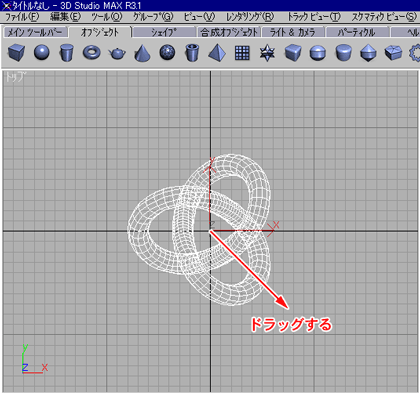Image resolution: width=420 pixels, height=394 pixels.
Task: Open the 合成オブジェクト tab
Action: (x=229, y=32)
